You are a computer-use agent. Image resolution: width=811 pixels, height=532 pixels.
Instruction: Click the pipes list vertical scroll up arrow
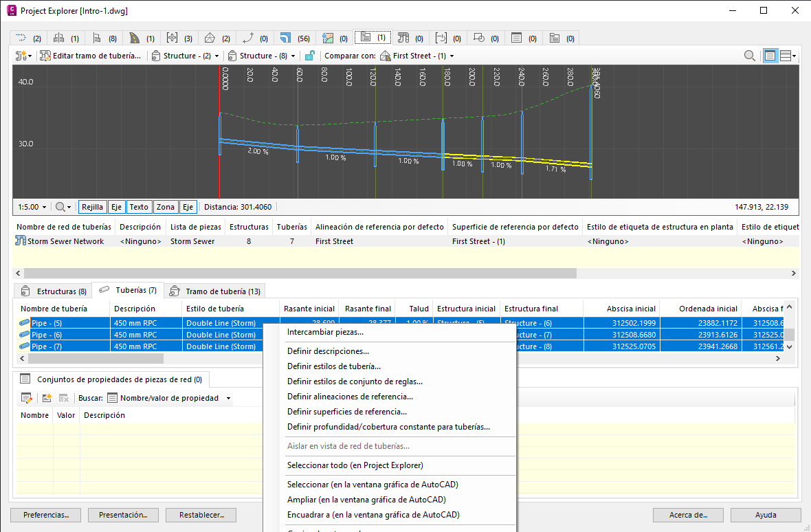789,307
